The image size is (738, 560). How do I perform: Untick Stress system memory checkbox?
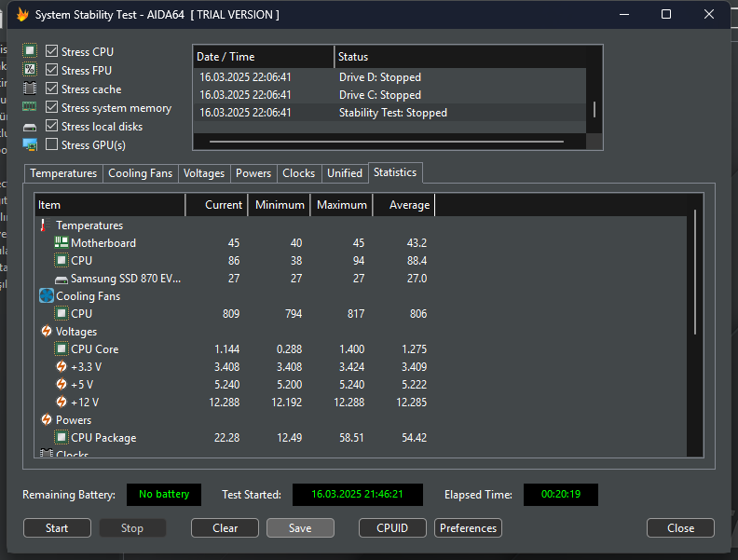[52, 107]
